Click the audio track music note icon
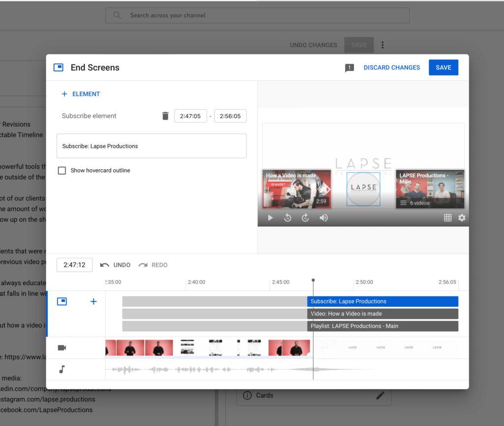Screen dimensions: 504x426 [62, 369]
